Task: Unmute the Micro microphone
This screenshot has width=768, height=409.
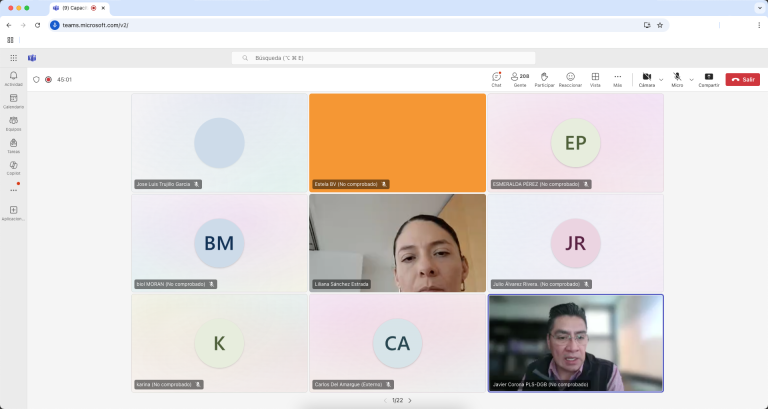Action: tap(676, 78)
